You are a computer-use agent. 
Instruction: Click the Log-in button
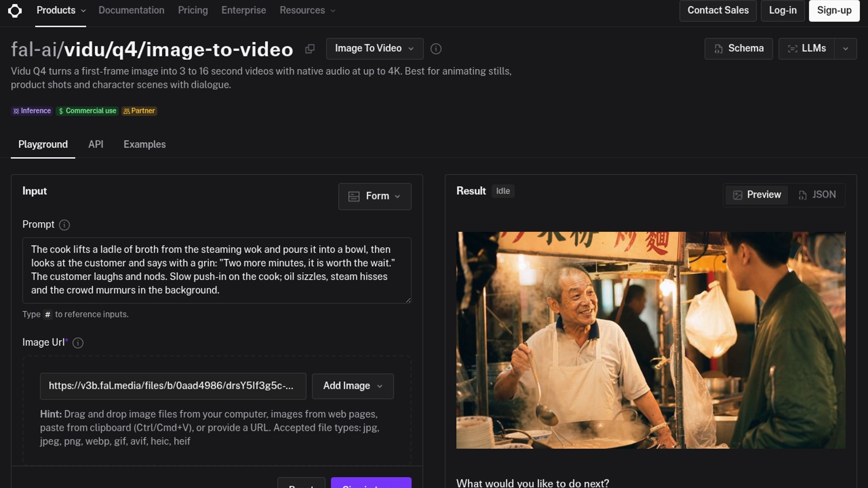coord(783,10)
